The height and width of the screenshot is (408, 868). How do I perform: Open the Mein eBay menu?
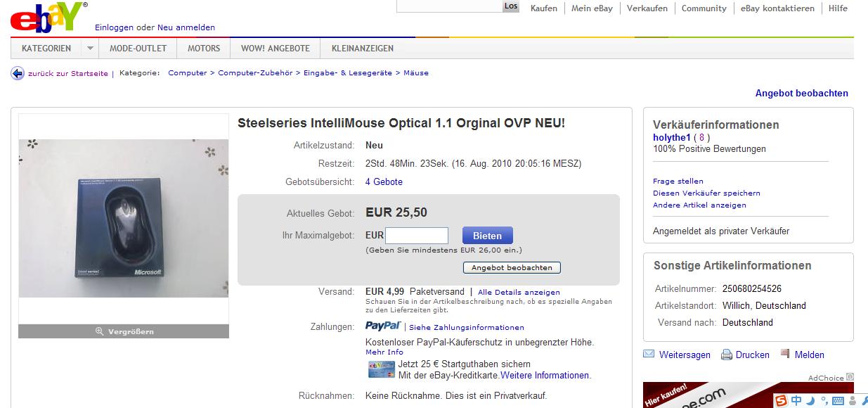tap(592, 8)
